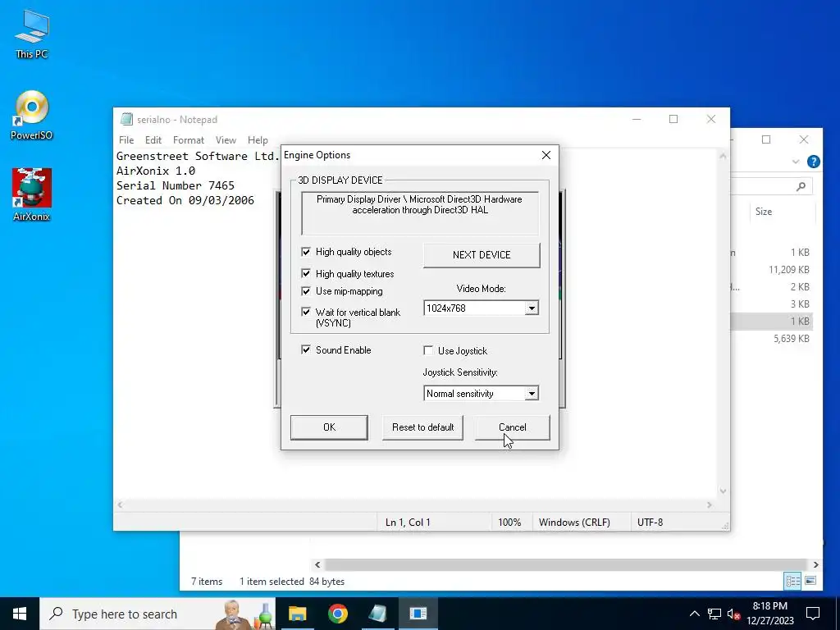Open the Windows Start menu

(x=20, y=614)
